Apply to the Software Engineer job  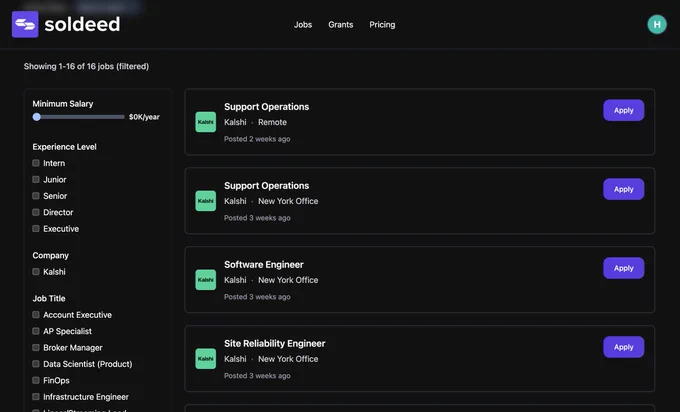coord(623,268)
